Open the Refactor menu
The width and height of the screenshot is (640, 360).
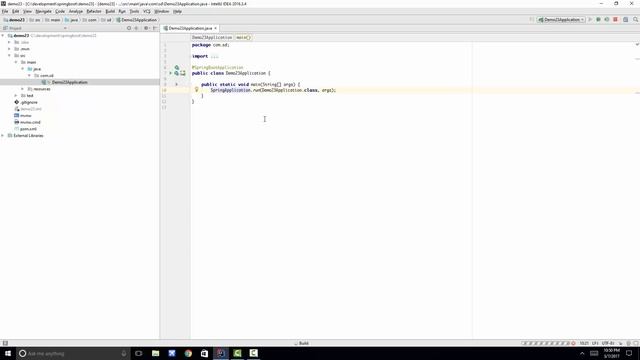click(x=94, y=11)
